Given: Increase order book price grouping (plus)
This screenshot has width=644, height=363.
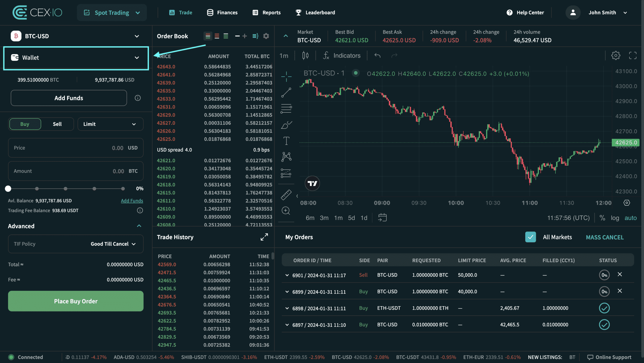Looking at the screenshot, I should (245, 36).
